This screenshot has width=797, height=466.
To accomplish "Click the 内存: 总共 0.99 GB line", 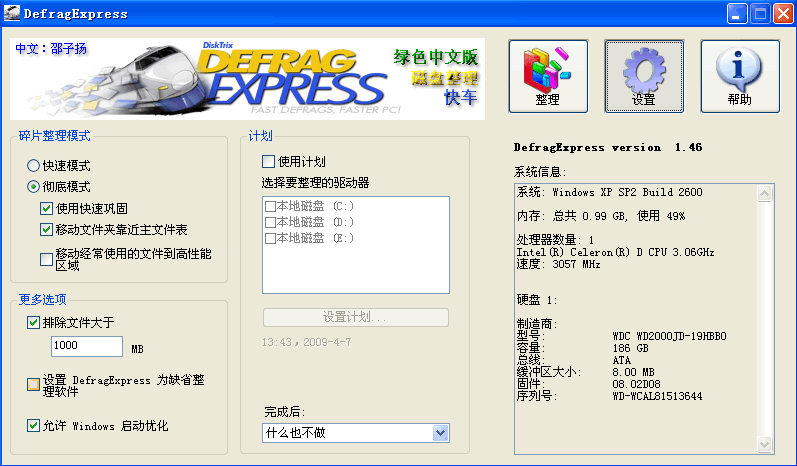I will (x=601, y=216).
